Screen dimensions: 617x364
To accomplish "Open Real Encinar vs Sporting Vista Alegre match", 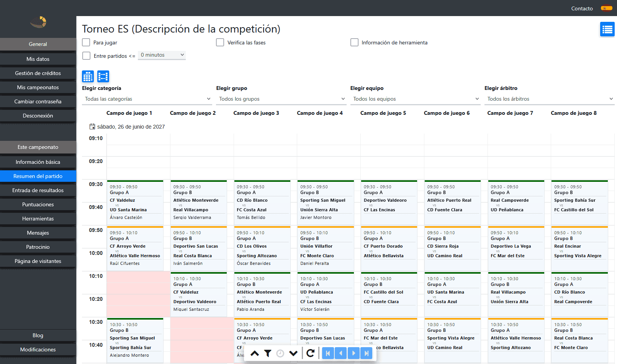I will coord(580,248).
